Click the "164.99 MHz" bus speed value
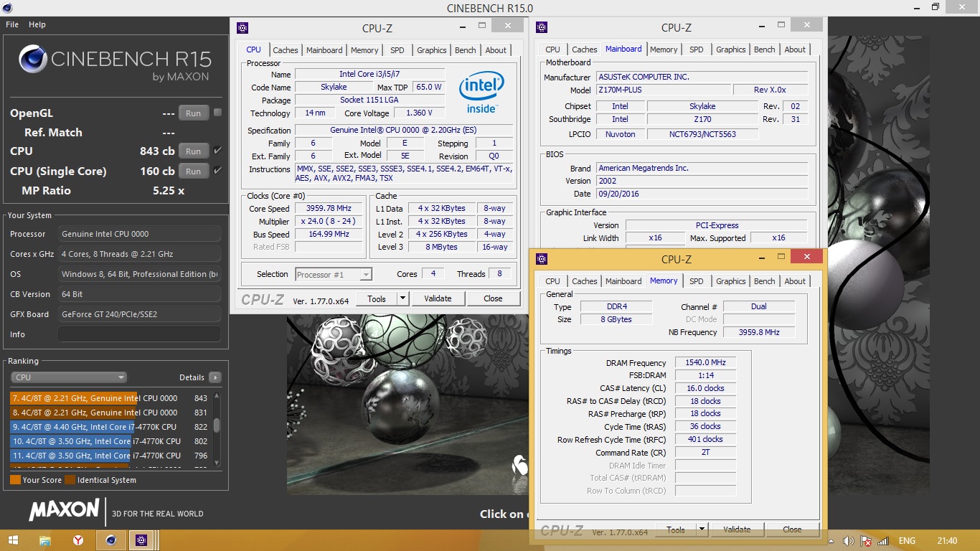 coord(329,235)
